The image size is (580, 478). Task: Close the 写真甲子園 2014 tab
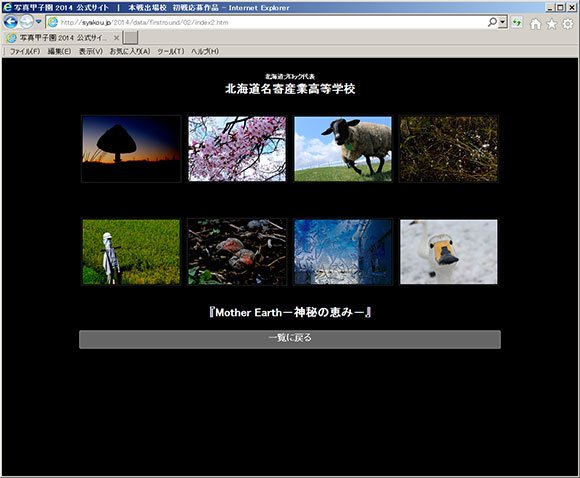(x=116, y=38)
